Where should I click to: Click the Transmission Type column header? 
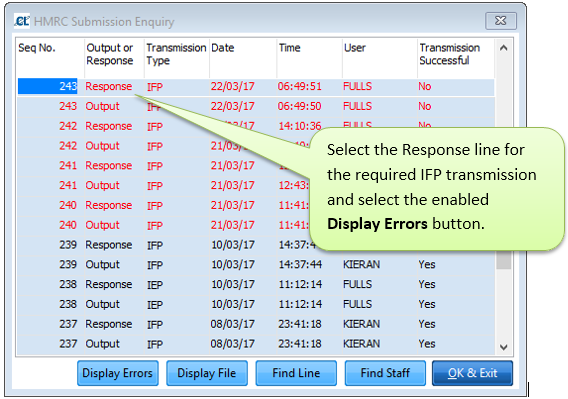pos(176,54)
